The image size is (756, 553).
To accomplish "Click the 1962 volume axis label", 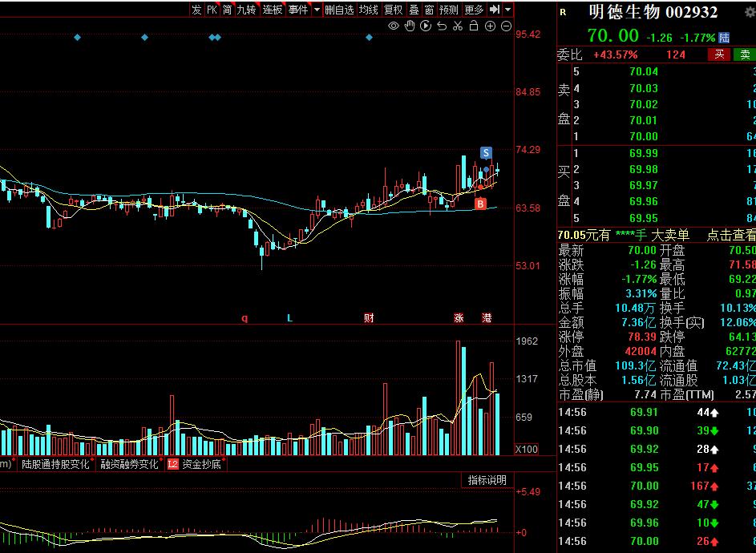I will [527, 341].
